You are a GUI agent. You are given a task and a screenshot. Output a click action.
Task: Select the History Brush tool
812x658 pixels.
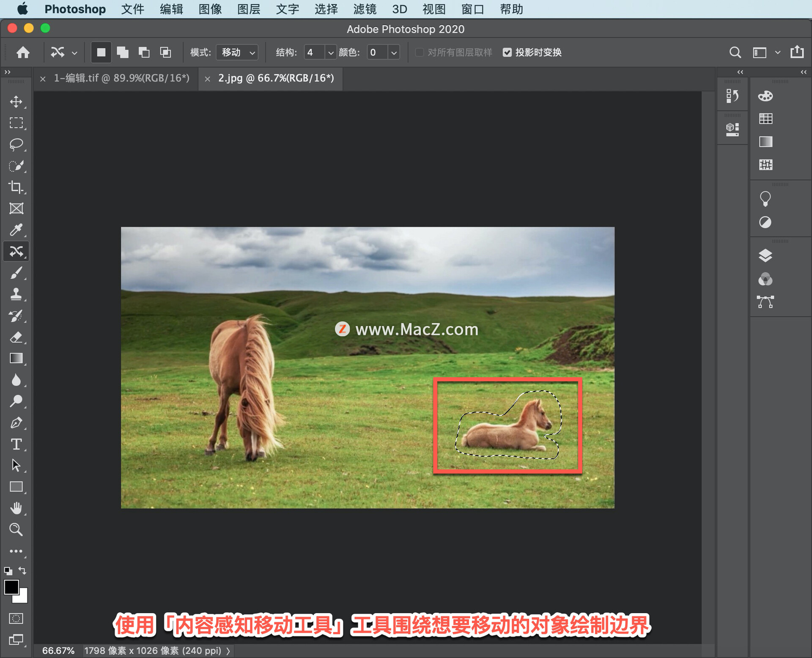point(16,315)
